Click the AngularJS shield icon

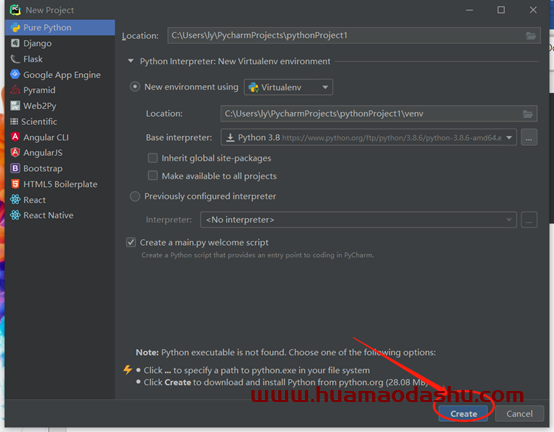[15, 152]
